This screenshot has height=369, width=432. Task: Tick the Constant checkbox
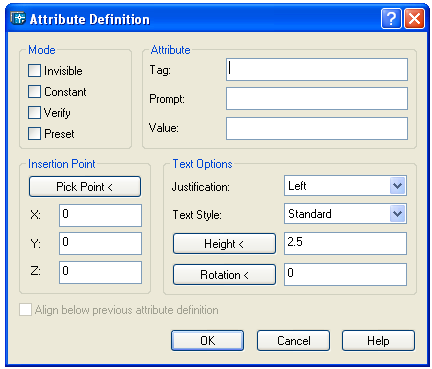click(34, 92)
